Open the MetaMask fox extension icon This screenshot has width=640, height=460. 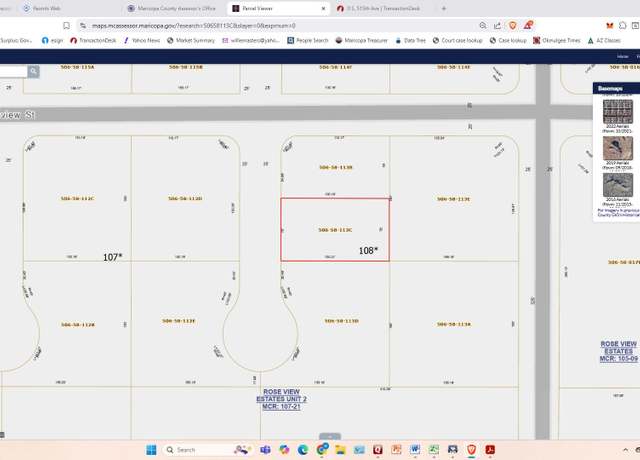pos(610,26)
